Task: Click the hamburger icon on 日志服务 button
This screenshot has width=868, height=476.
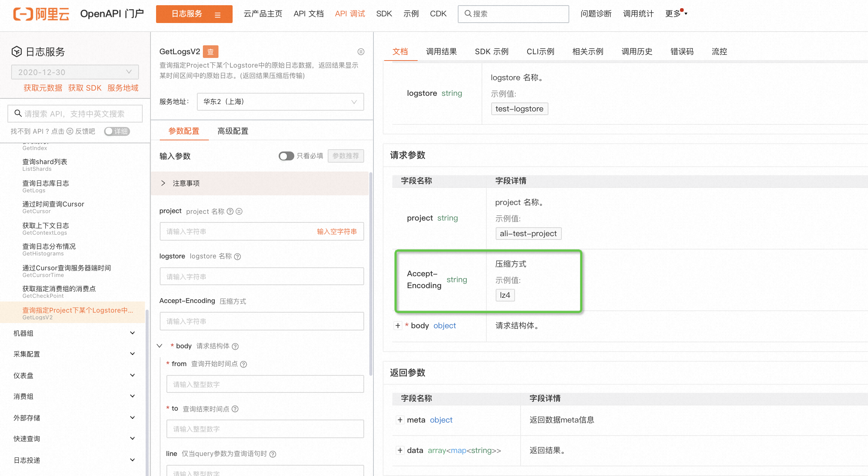Action: (218, 15)
